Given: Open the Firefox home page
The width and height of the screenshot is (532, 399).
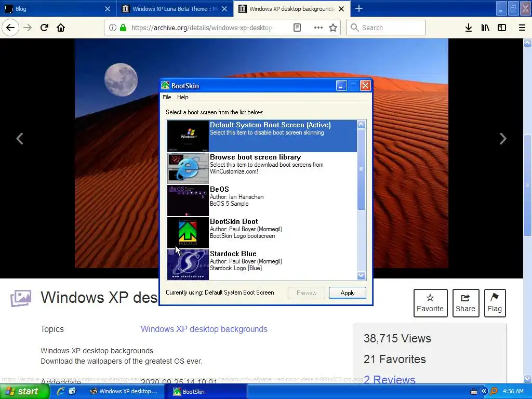Looking at the screenshot, I should click(61, 28).
